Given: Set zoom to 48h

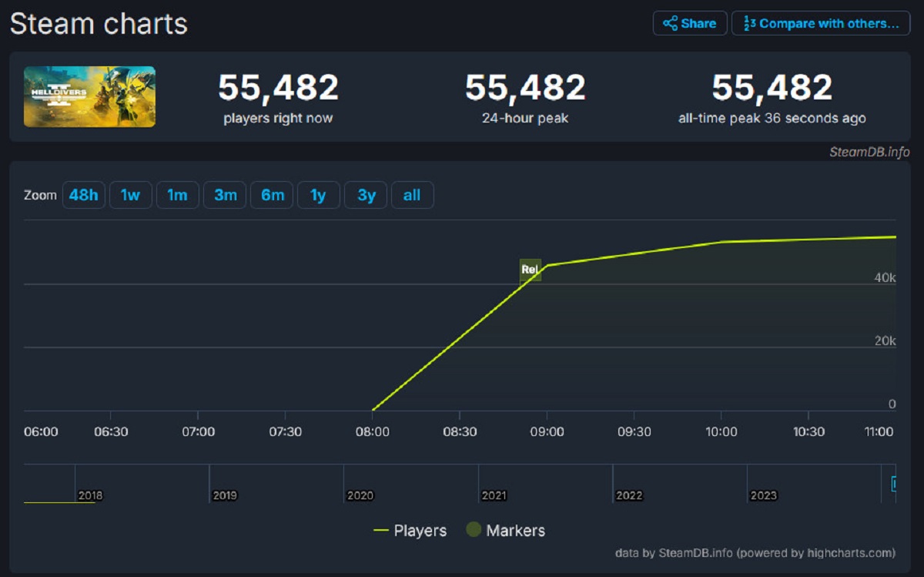Looking at the screenshot, I should click(x=84, y=195).
